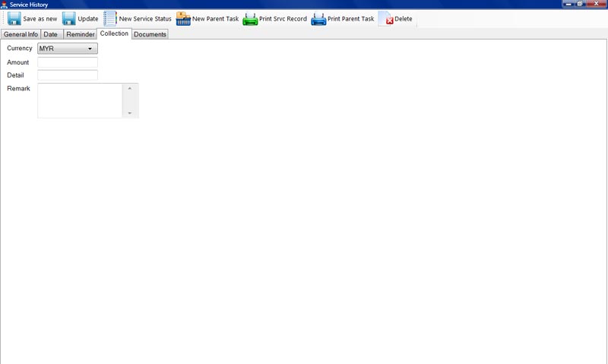Viewport: 608px width, 364px height.
Task: Focus the Detail input field
Action: pyautogui.click(x=68, y=74)
